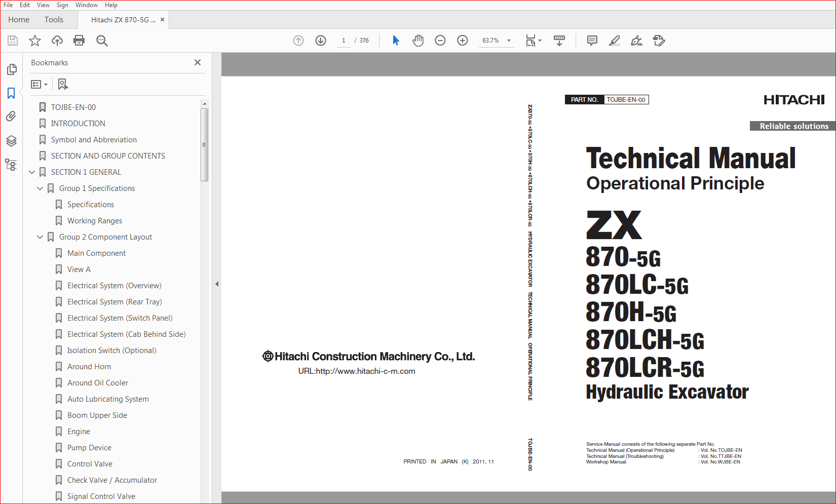The height and width of the screenshot is (504, 836).
Task: Open Check Valve / Accumulator bookmark
Action: coord(112,480)
